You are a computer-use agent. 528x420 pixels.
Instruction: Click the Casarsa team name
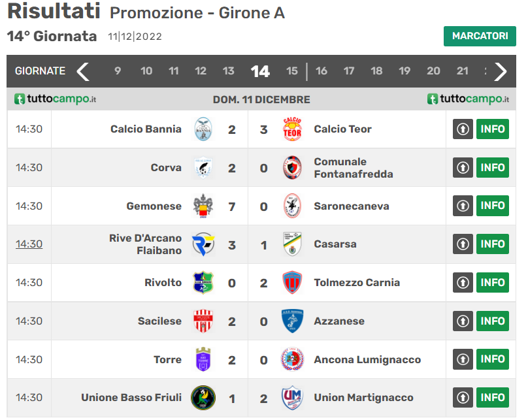335,244
